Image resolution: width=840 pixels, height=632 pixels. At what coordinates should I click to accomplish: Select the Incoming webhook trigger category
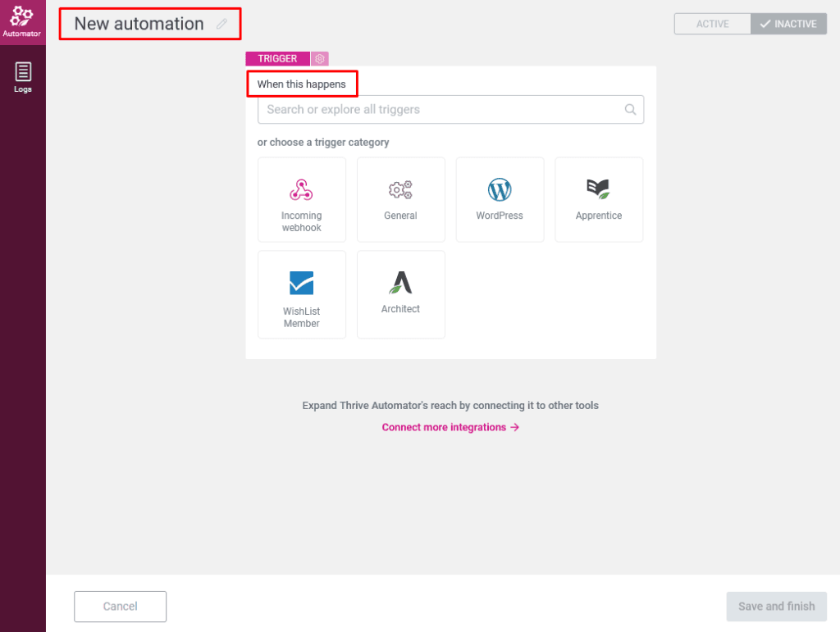302,200
